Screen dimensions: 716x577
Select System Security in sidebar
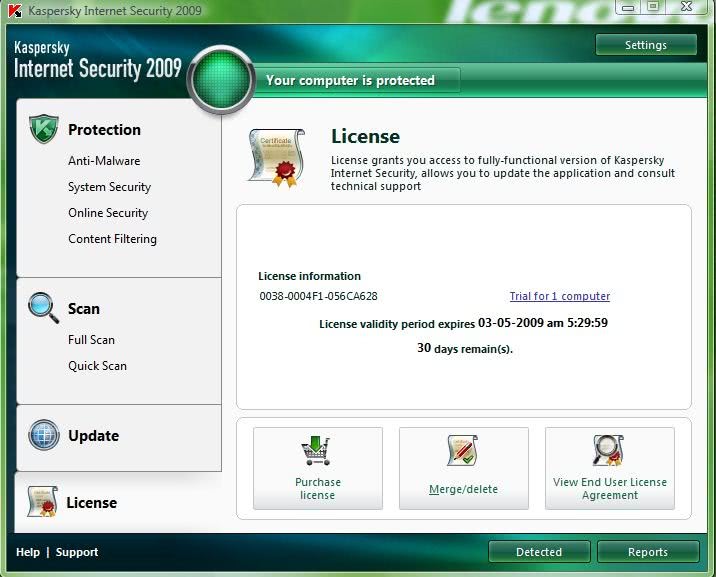pos(109,187)
